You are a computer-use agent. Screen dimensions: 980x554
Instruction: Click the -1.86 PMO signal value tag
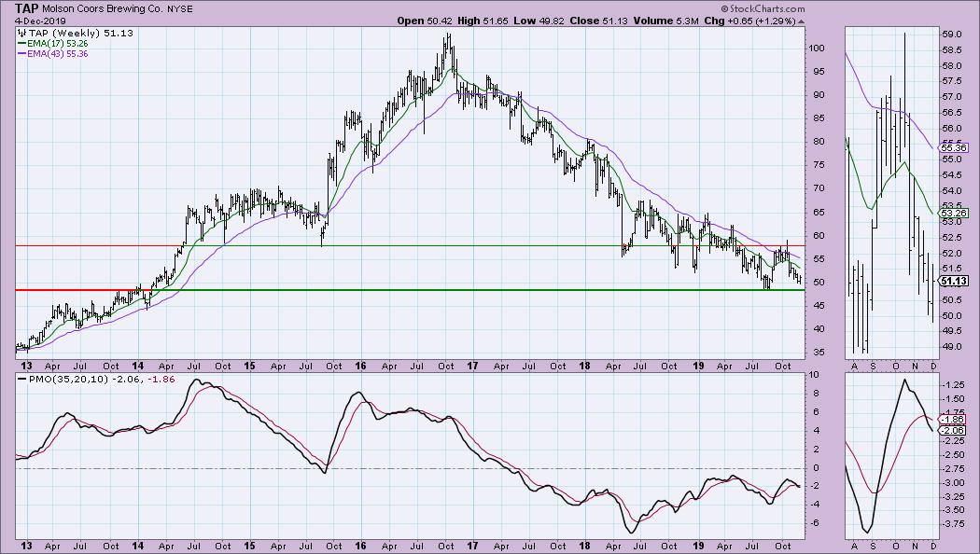953,419
